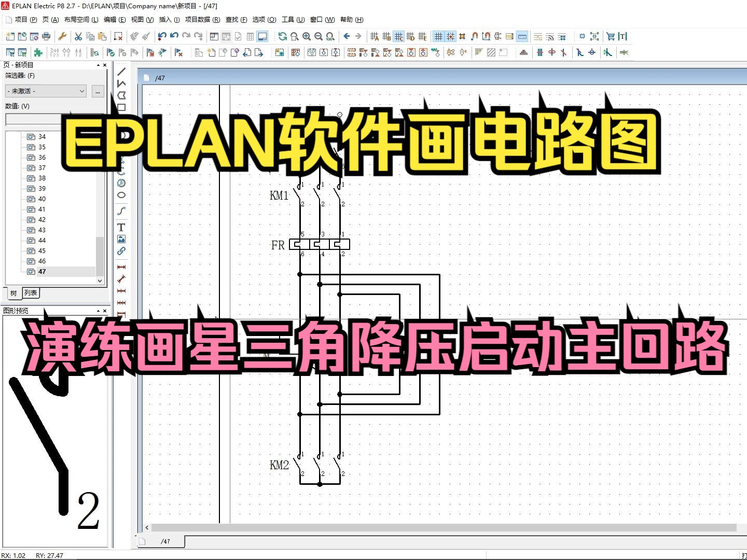Select the Line drawing tool

(x=121, y=72)
